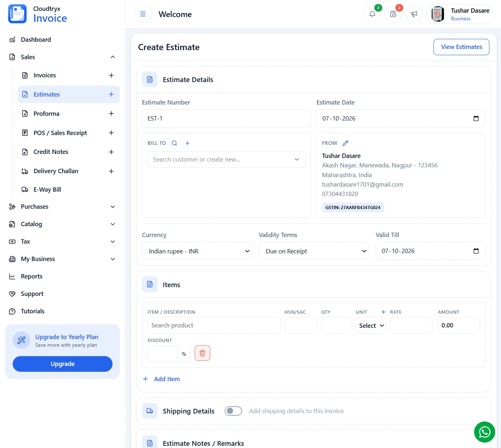The height and width of the screenshot is (448, 501).
Task: Add new Proforma with plus icon
Action: [111, 114]
